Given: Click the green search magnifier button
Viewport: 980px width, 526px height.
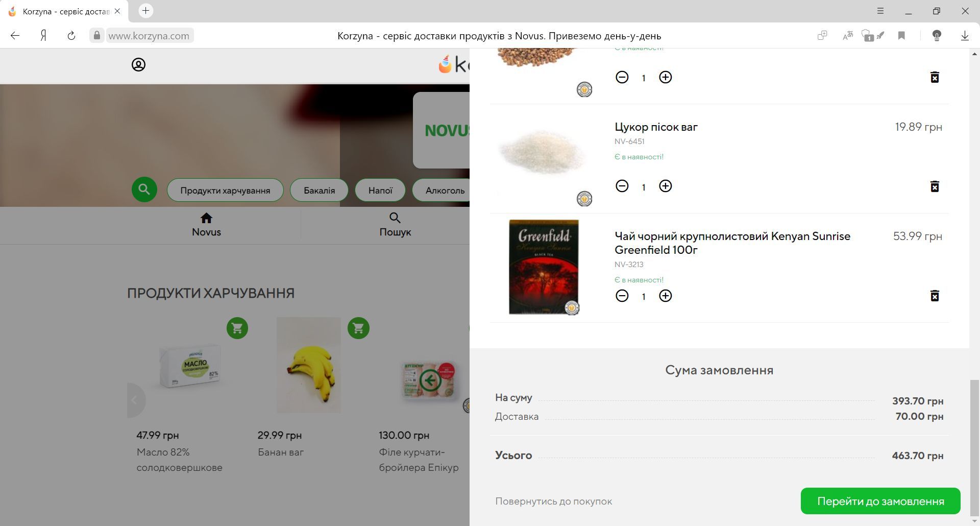Looking at the screenshot, I should click(x=144, y=190).
